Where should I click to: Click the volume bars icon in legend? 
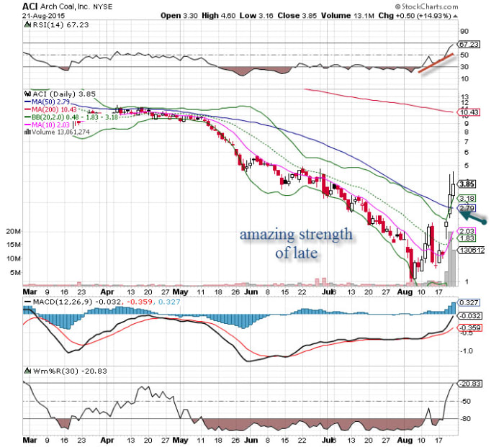coord(27,132)
